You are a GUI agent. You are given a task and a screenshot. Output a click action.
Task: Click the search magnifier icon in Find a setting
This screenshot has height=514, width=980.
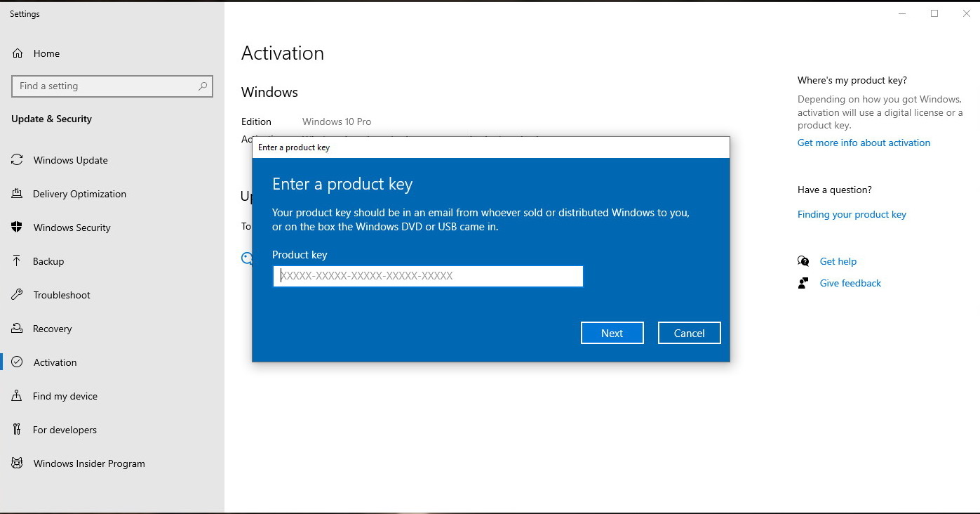point(203,86)
